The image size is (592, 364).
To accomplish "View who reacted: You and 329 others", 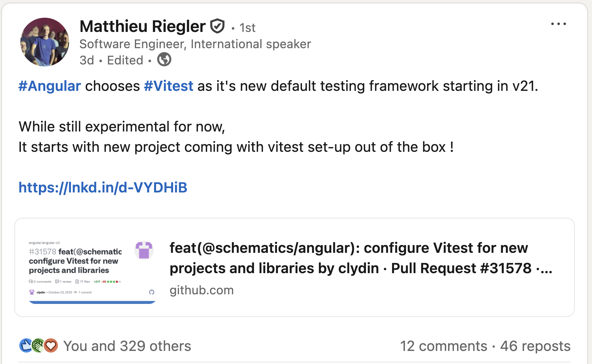I will [x=127, y=346].
